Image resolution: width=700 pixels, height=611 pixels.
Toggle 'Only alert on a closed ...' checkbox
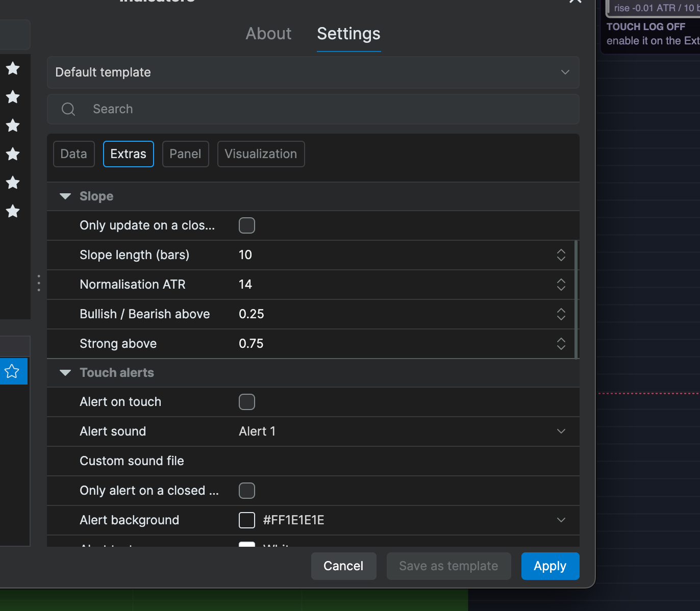click(x=247, y=491)
